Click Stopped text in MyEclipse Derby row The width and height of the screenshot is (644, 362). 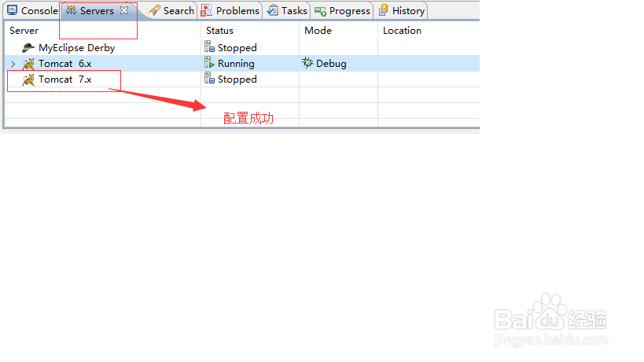tap(237, 48)
